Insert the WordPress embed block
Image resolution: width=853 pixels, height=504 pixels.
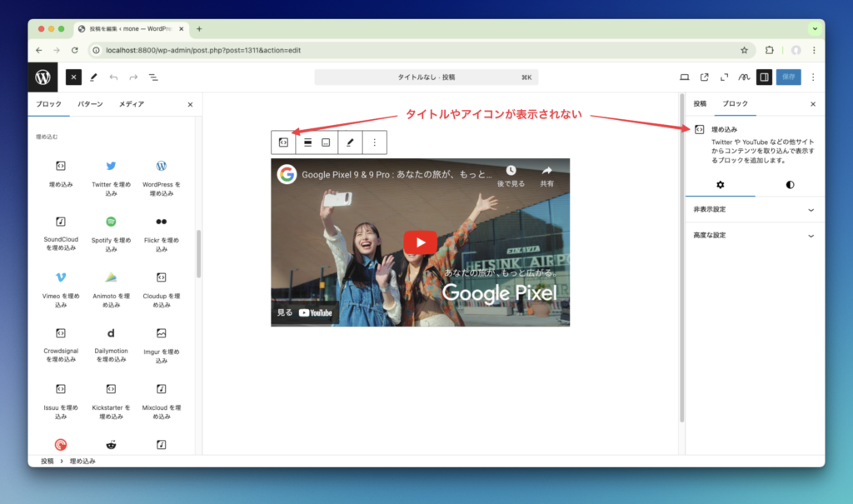click(162, 177)
